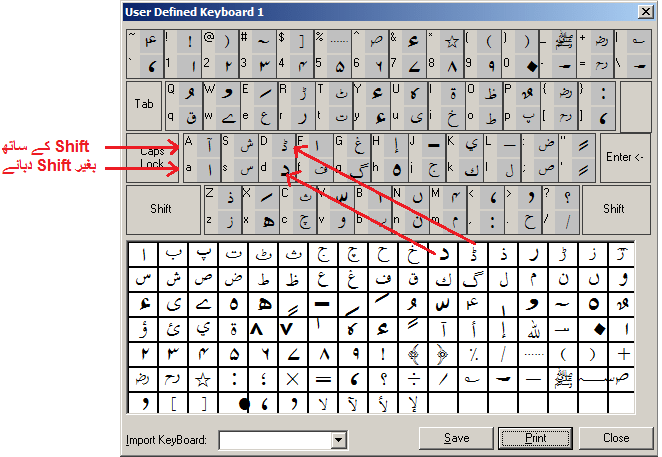Select the unshifted 5 slot on the number row
Viewport: 662px width, 457px height.
339,66
